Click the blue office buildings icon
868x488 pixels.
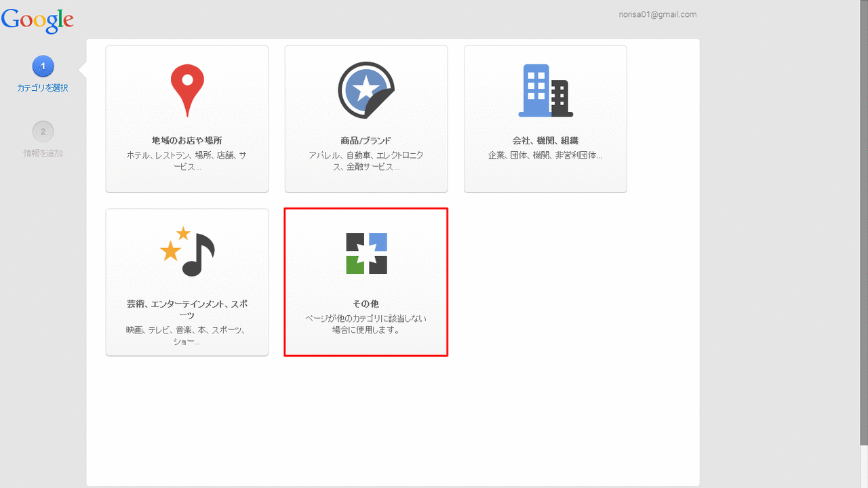[x=545, y=91]
